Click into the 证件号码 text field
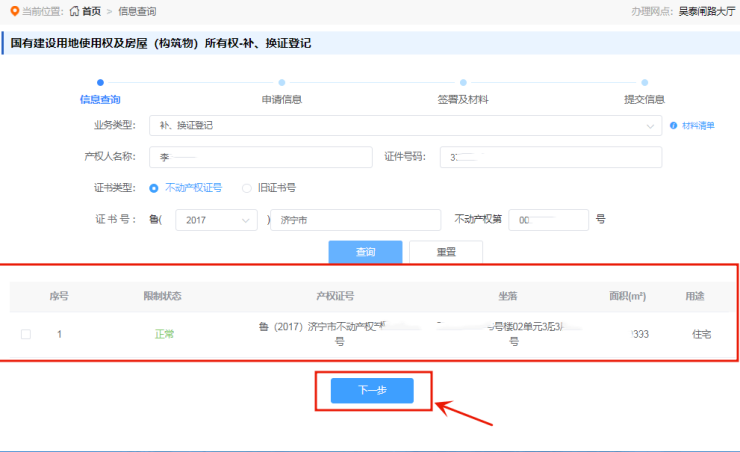Screen dimensions: 740x452 [550, 157]
